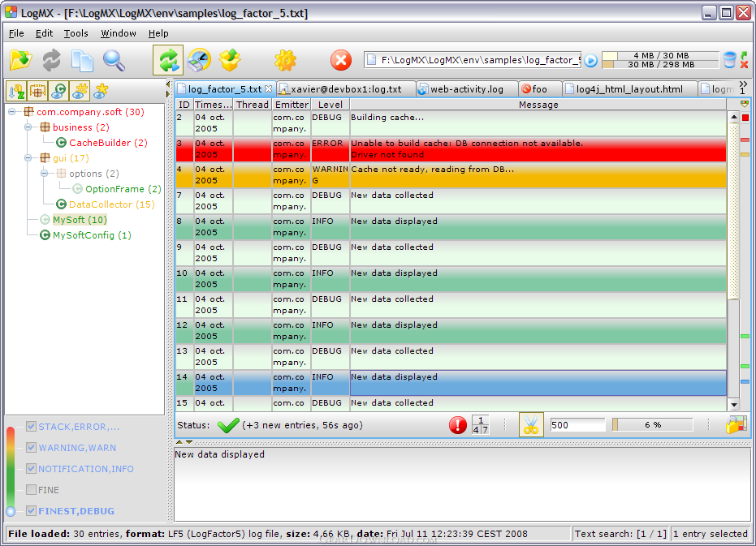This screenshot has width=756, height=546.
Task: Click the small icon at top right of table
Action: click(745, 104)
